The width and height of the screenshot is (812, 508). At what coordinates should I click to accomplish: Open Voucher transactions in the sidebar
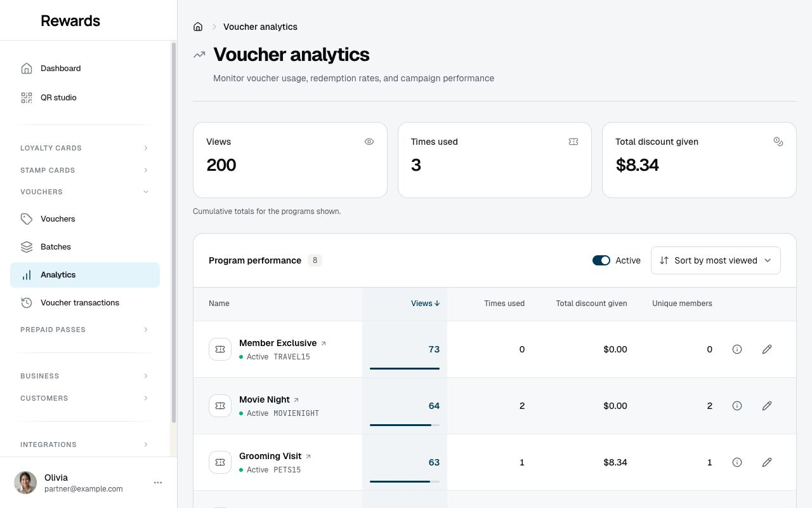click(85, 303)
